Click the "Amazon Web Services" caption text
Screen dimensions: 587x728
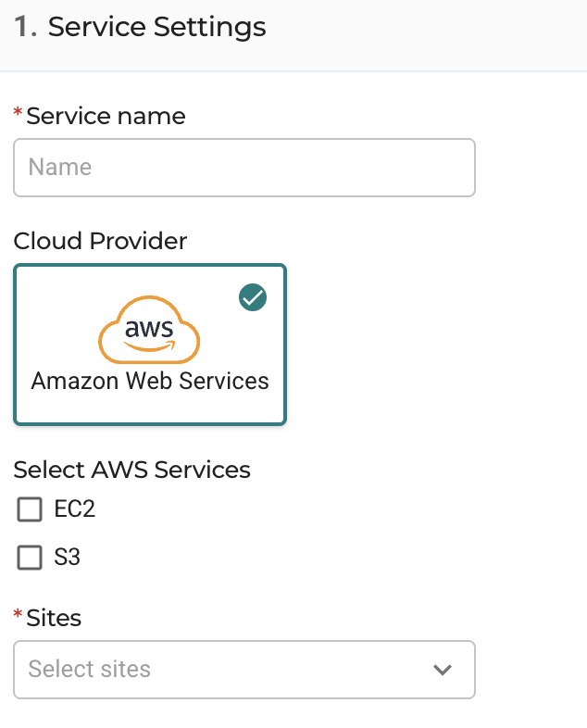click(150, 382)
